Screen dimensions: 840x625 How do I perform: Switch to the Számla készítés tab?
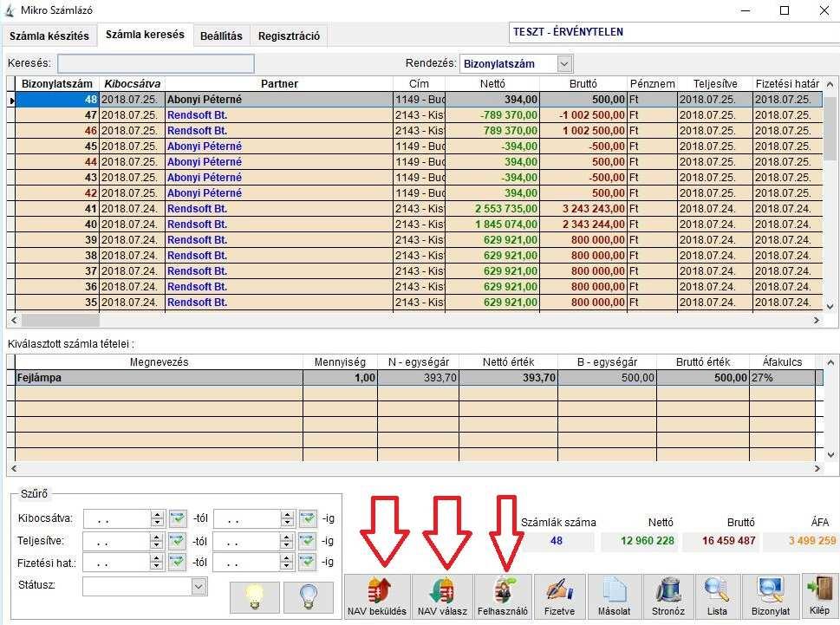[49, 36]
